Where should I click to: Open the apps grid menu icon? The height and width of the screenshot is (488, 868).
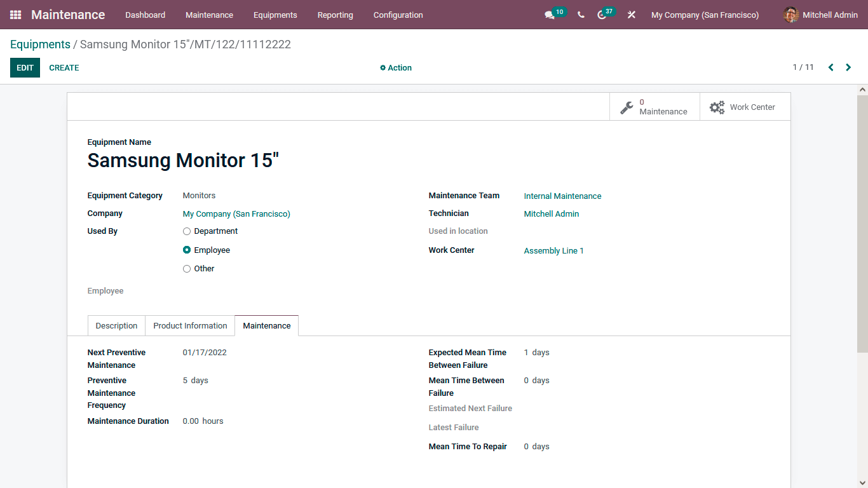point(15,15)
